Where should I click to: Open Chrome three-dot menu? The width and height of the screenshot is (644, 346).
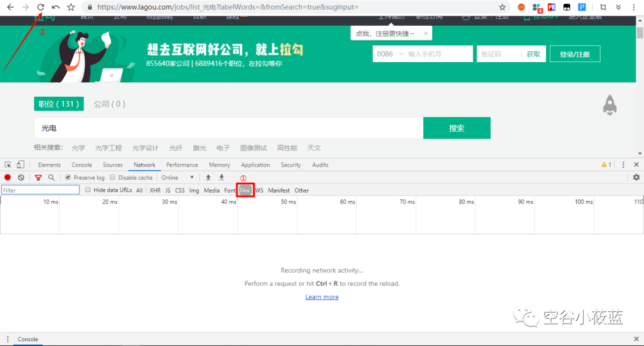click(x=634, y=7)
